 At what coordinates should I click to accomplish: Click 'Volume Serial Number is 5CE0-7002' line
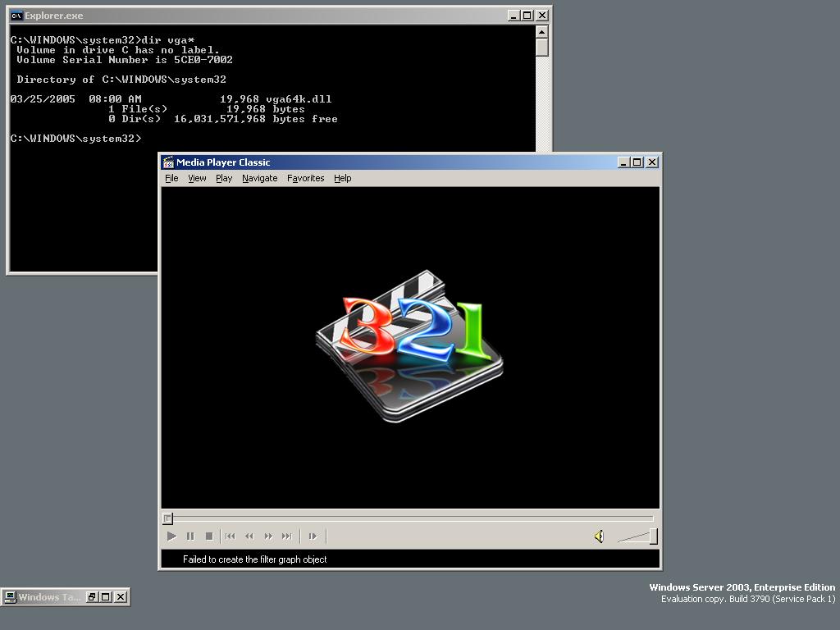125,59
